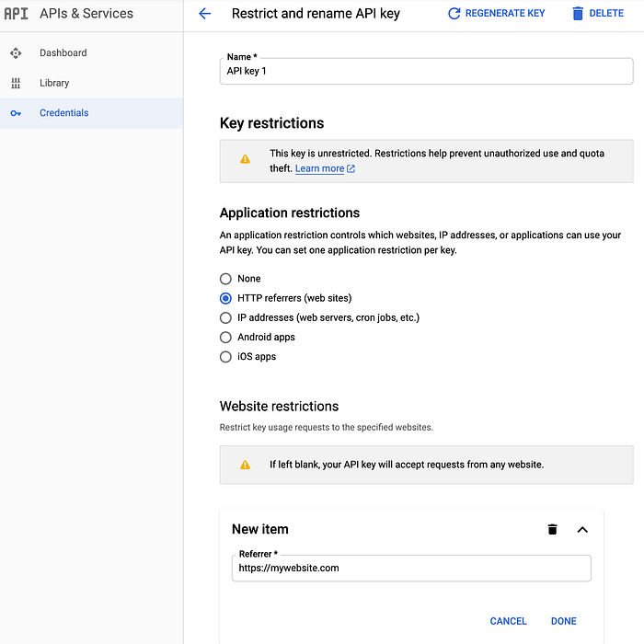The height and width of the screenshot is (644, 644).
Task: Click the Credentials key icon
Action: pos(16,113)
